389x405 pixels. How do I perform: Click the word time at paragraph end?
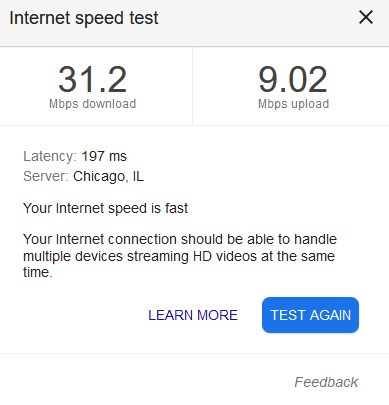36,272
